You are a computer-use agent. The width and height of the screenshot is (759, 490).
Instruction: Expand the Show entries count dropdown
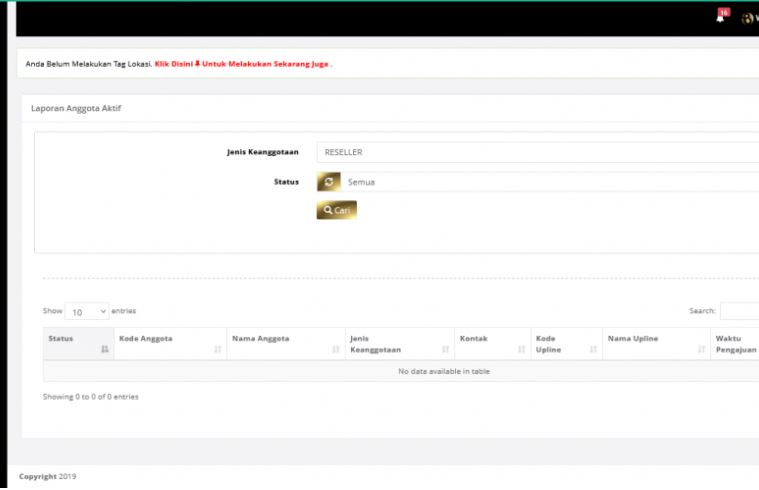pyautogui.click(x=87, y=312)
